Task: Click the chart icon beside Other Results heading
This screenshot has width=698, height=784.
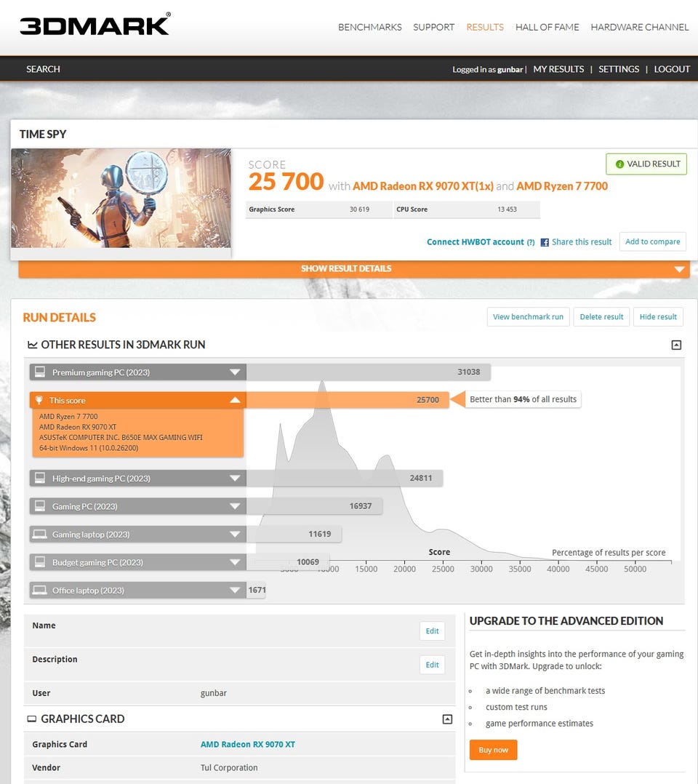Action: [33, 345]
